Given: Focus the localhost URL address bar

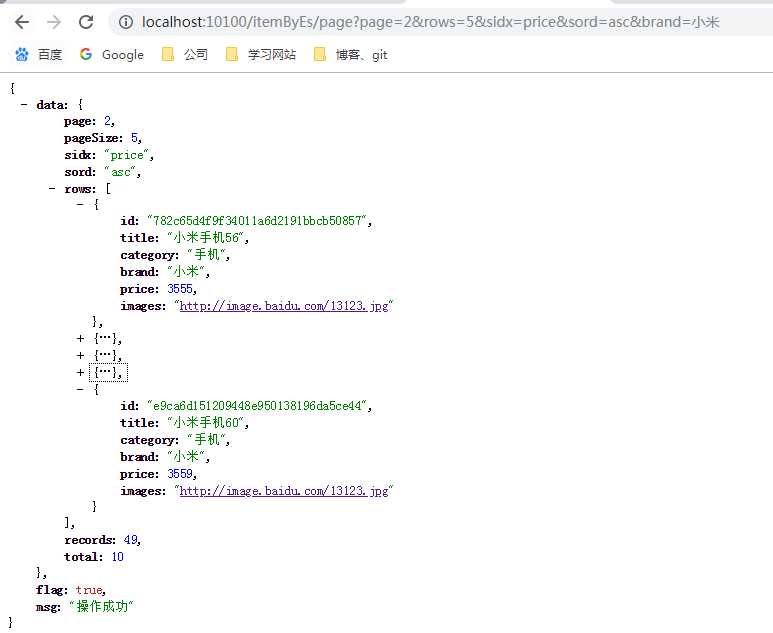Looking at the screenshot, I should 430,22.
